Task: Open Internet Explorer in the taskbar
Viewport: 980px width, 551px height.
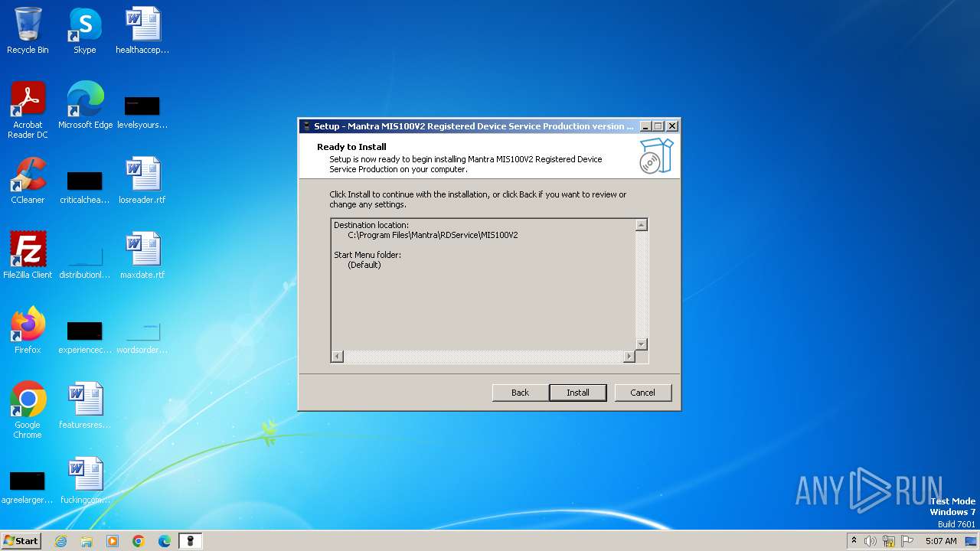Action: click(60, 541)
